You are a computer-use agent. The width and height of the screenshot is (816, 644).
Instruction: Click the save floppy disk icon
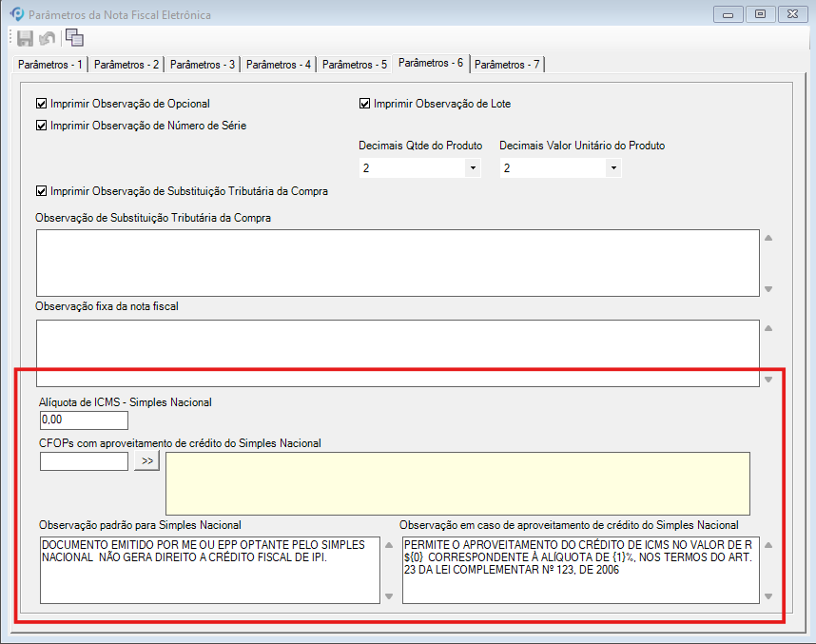[25, 38]
